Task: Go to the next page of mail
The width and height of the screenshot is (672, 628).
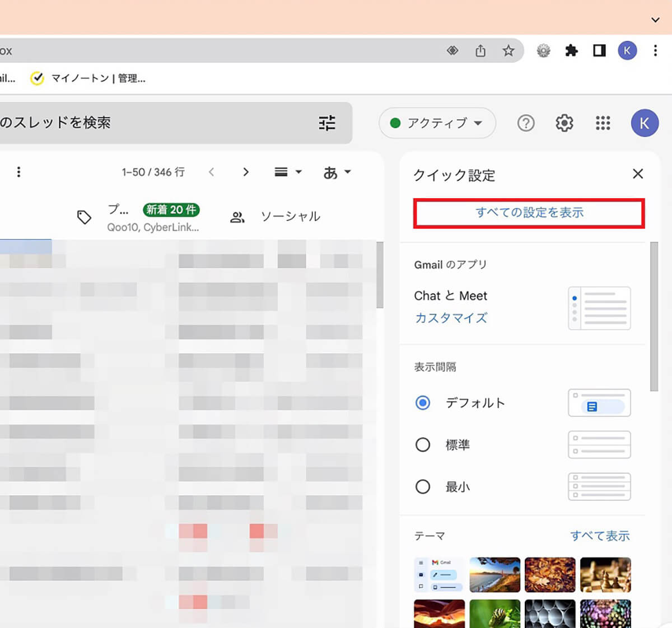Action: tap(245, 172)
